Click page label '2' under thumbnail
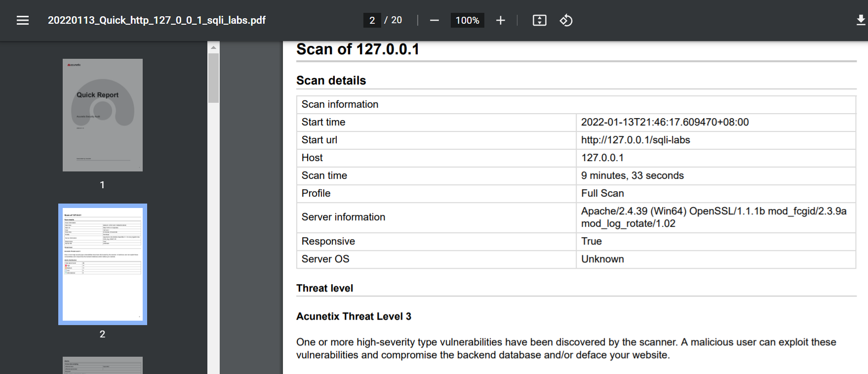The image size is (868, 374). [102, 334]
